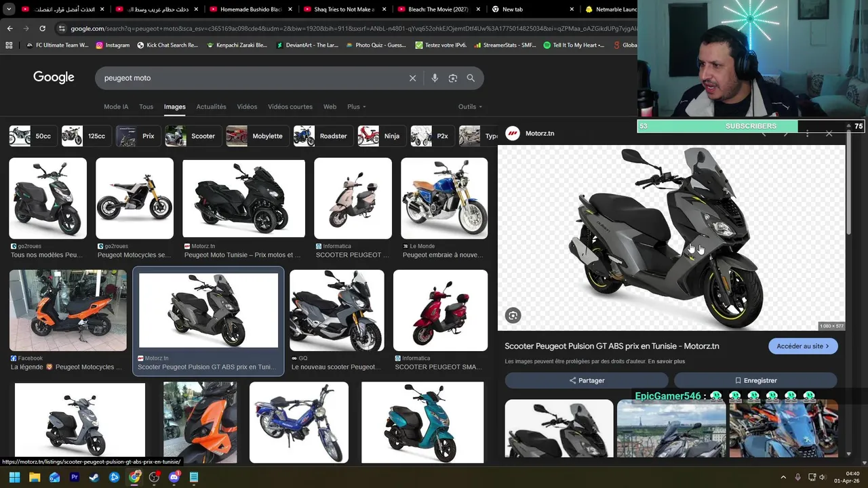The image size is (868, 488).
Task: Open Google Lens image search icon
Action: (x=453, y=78)
